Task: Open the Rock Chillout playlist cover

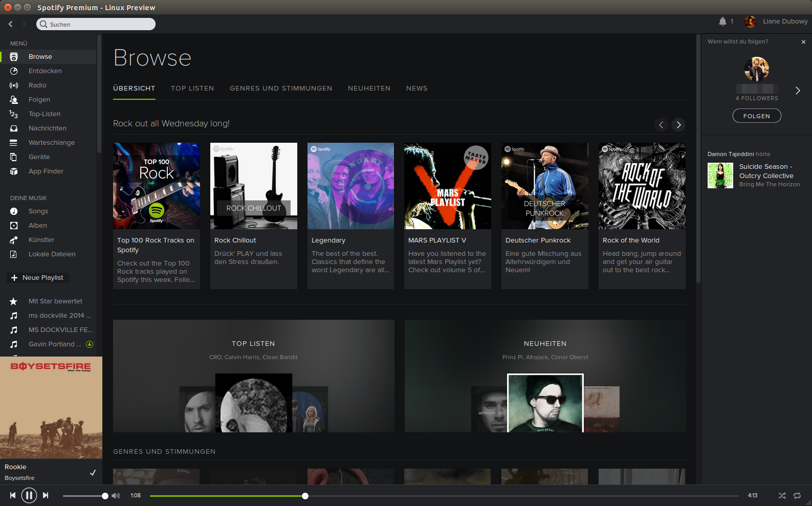Action: tap(254, 186)
